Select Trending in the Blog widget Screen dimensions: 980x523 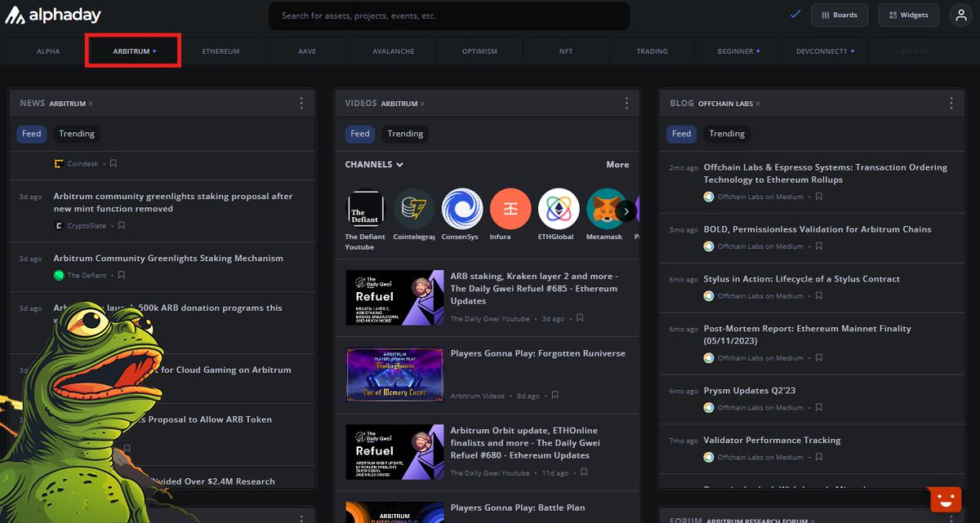pos(727,134)
